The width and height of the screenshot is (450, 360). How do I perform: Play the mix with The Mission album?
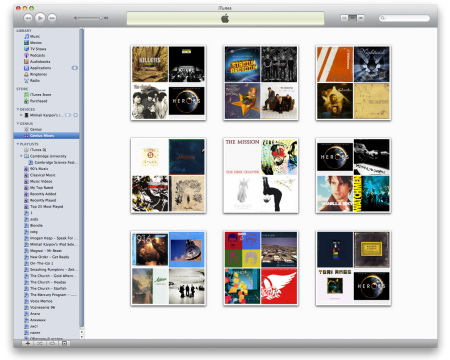point(261,176)
